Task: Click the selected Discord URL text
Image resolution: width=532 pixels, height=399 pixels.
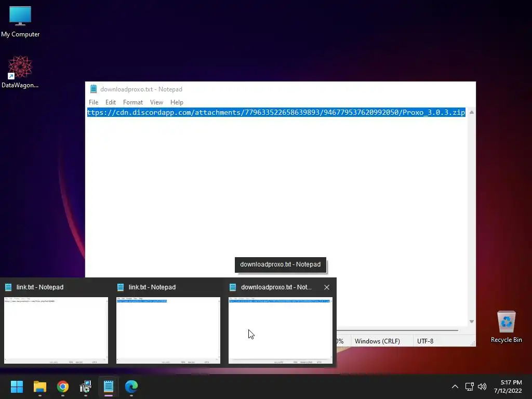Action: click(276, 112)
